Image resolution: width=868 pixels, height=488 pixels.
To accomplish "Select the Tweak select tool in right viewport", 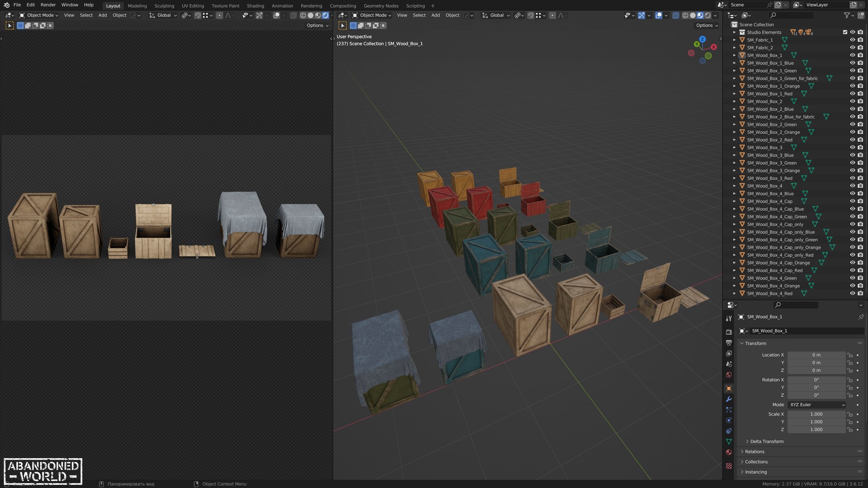I will click(343, 26).
